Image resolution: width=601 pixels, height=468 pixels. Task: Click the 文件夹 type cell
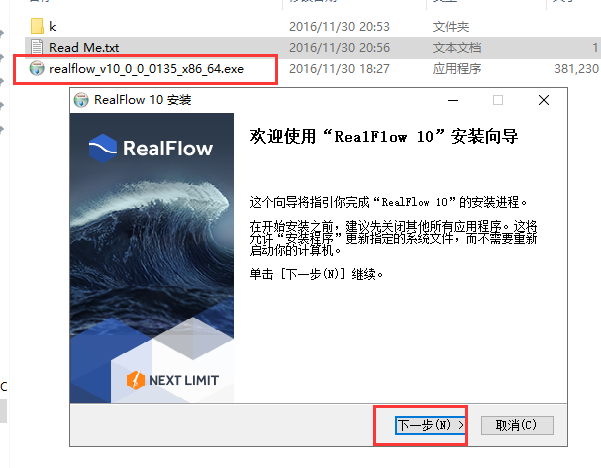click(x=451, y=26)
